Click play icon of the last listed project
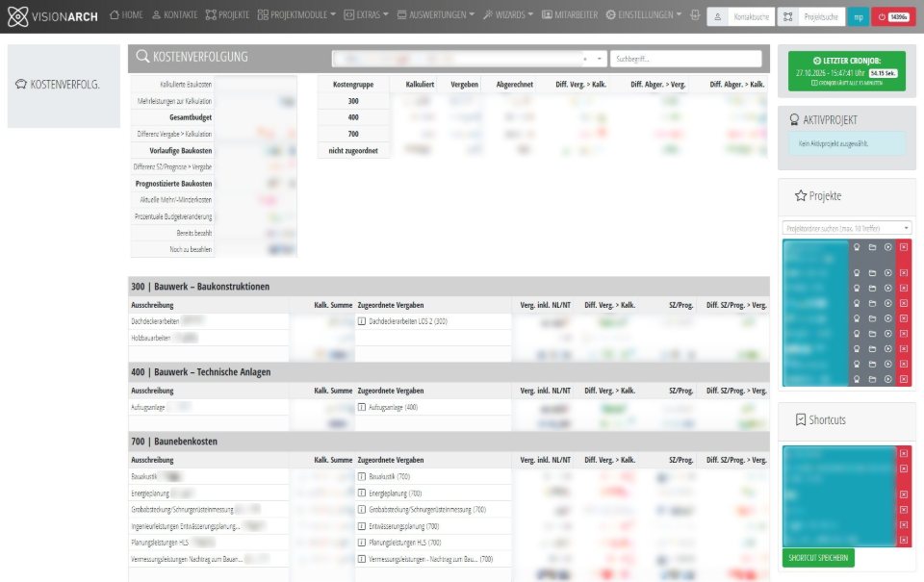924x582 pixels. click(x=888, y=379)
